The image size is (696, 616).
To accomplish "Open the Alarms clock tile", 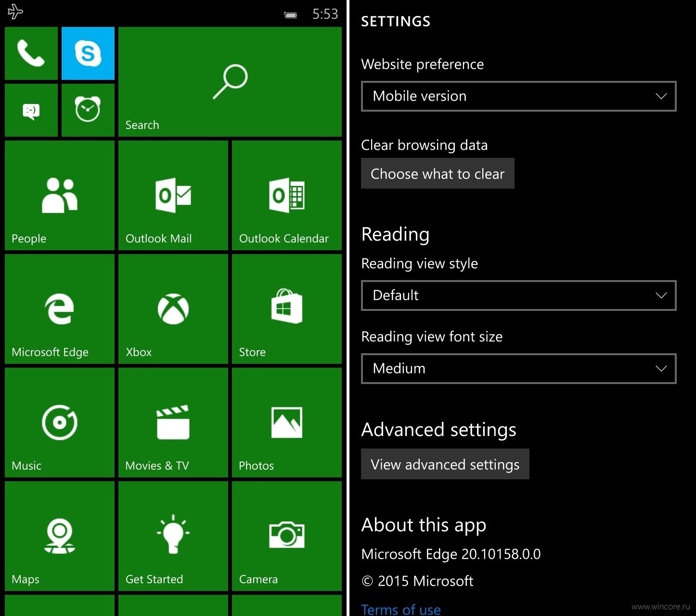I will click(88, 110).
